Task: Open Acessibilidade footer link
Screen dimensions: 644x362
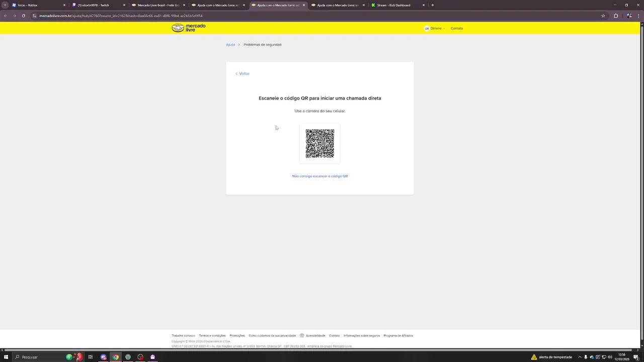Action: pos(312,335)
